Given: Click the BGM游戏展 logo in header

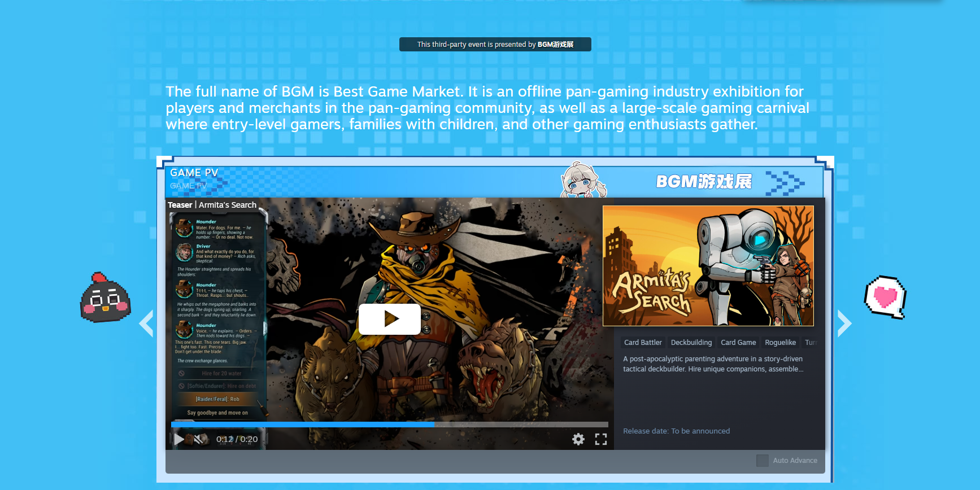Looking at the screenshot, I should [x=704, y=181].
